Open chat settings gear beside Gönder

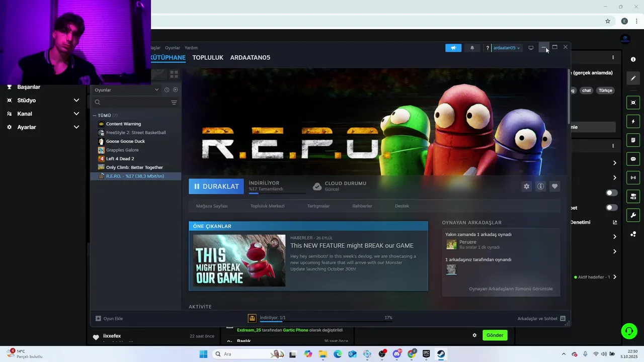pyautogui.click(x=474, y=335)
